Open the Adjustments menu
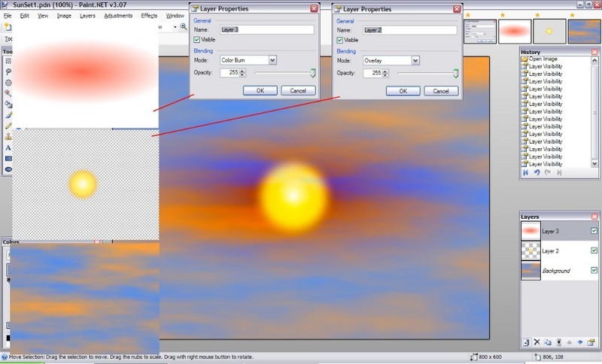 point(118,15)
